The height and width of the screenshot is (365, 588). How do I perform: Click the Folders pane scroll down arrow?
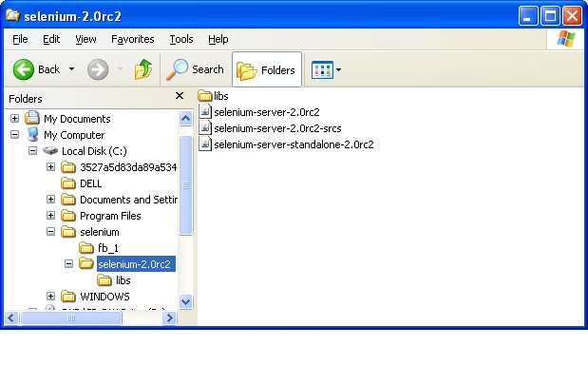coord(185,301)
